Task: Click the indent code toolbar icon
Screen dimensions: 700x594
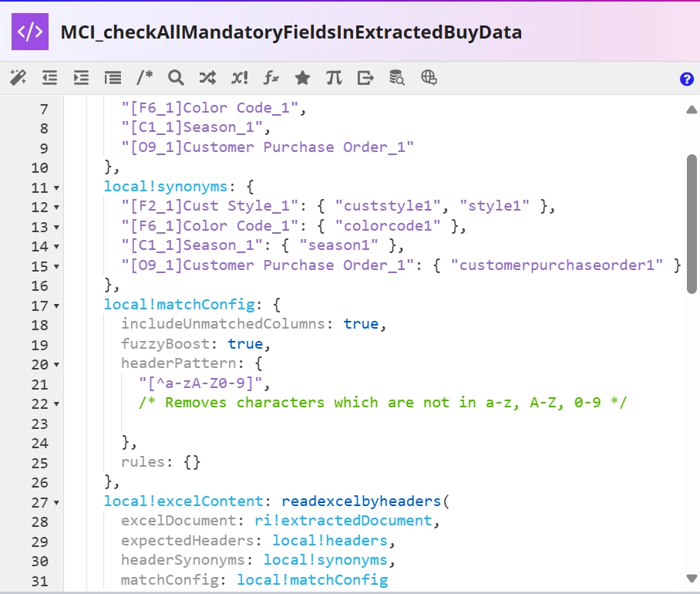Action: tap(81, 78)
